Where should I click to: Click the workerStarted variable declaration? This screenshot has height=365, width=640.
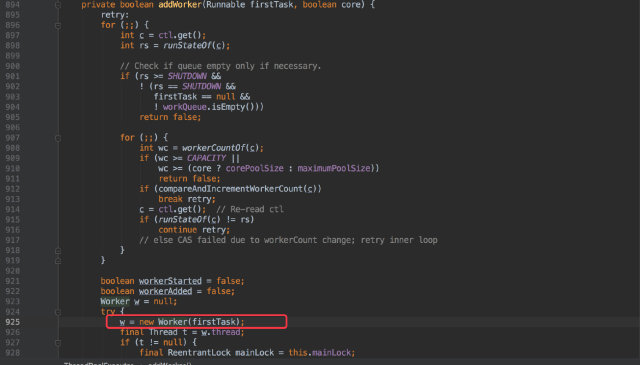pyautogui.click(x=170, y=281)
